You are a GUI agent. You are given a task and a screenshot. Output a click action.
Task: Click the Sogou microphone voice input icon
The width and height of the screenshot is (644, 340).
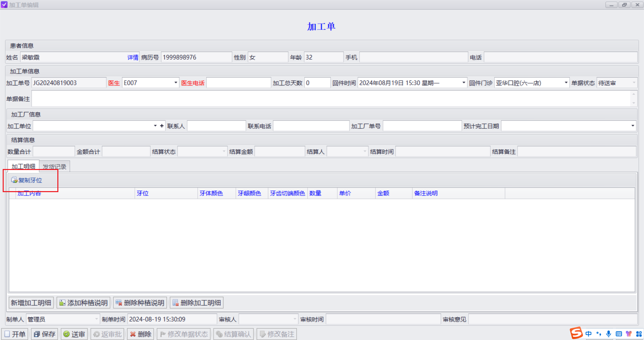(608, 334)
